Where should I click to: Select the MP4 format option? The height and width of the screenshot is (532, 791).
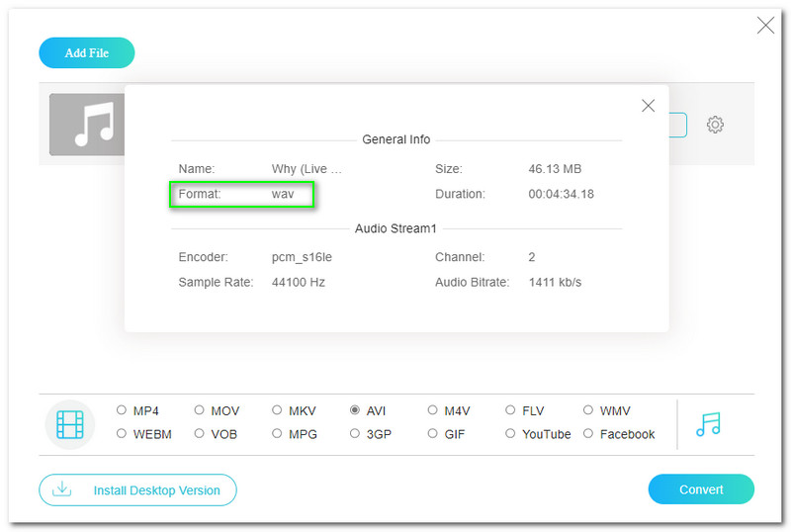pos(122,410)
